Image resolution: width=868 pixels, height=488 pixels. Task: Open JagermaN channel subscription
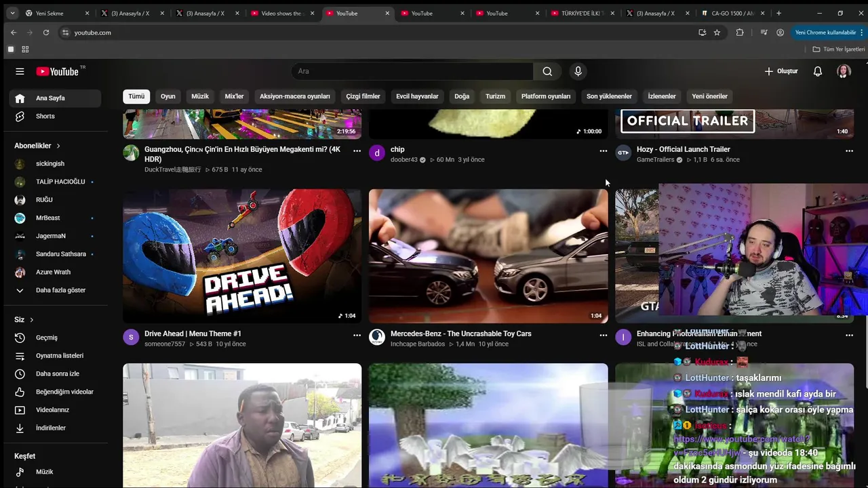coord(56,236)
